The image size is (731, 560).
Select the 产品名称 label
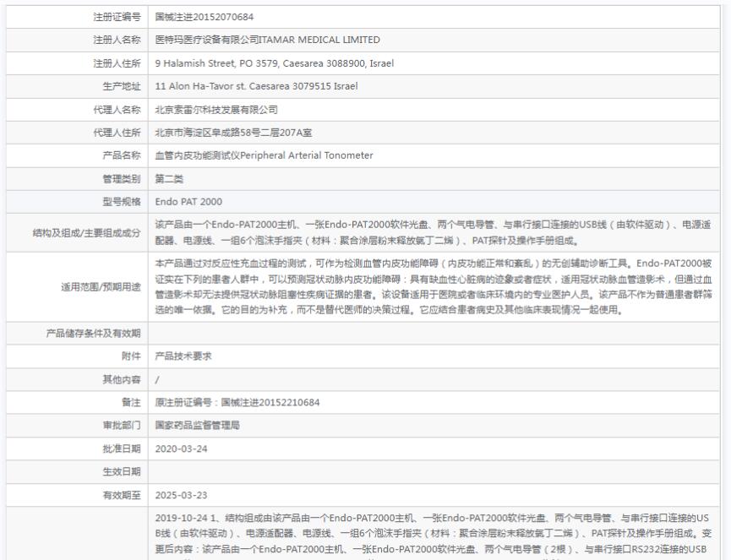click(x=121, y=155)
